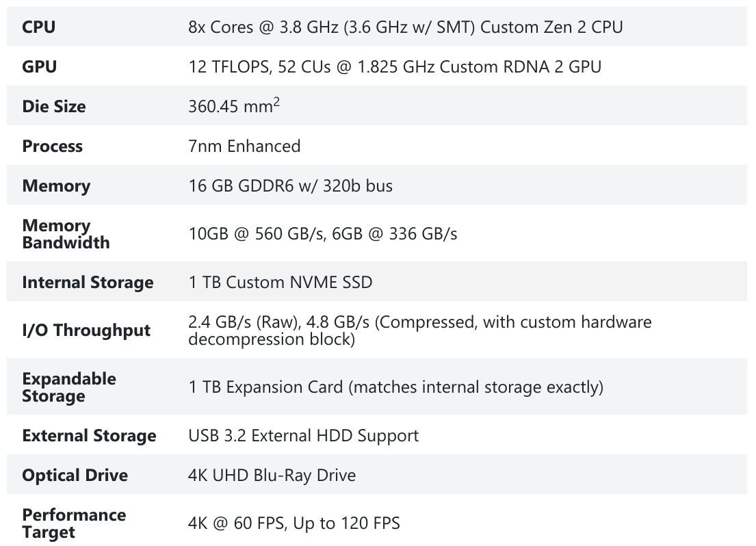This screenshot has height=546, width=756.
Task: Click the 16 GB GDDR6 memory value
Action: 290,186
